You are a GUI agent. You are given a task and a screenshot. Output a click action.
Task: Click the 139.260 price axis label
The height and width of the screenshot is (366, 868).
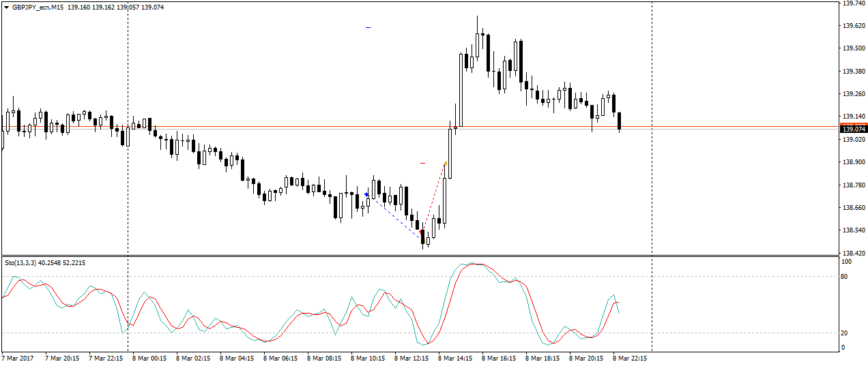click(854, 94)
